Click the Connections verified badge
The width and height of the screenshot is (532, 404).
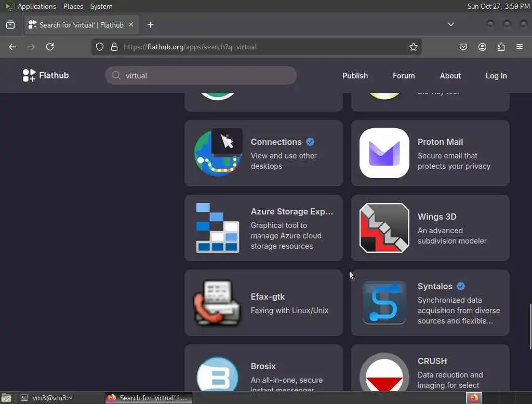(310, 142)
